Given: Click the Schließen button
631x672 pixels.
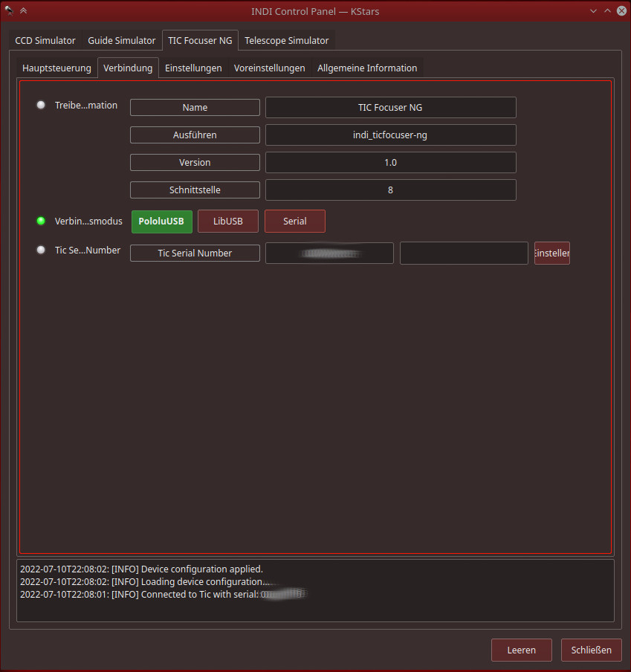Looking at the screenshot, I should tap(591, 650).
